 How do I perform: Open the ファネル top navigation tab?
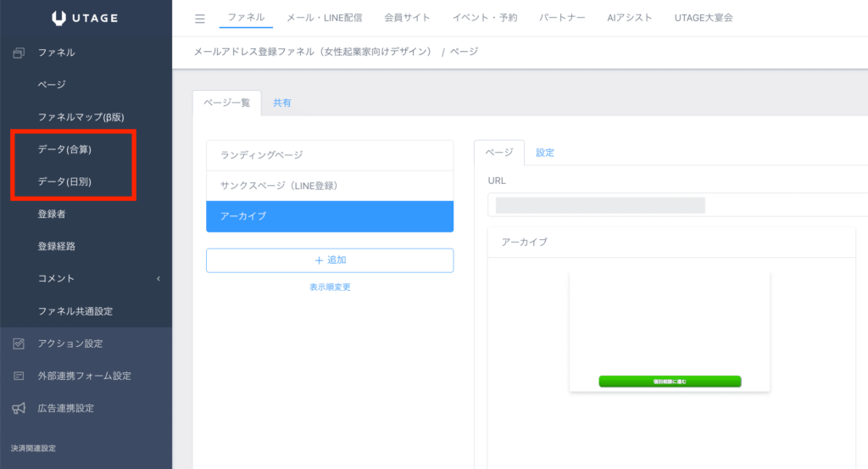pyautogui.click(x=246, y=18)
